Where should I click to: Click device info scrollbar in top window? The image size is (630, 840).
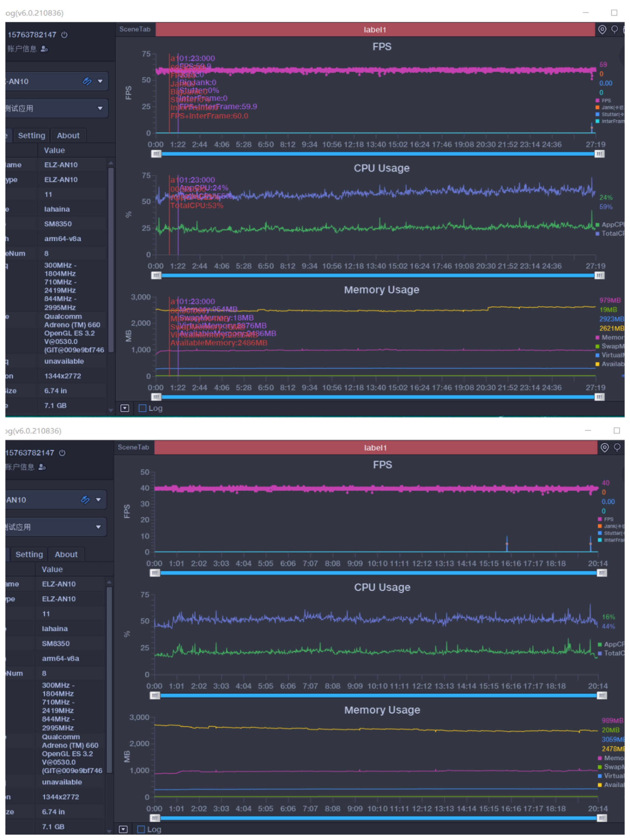[111, 260]
